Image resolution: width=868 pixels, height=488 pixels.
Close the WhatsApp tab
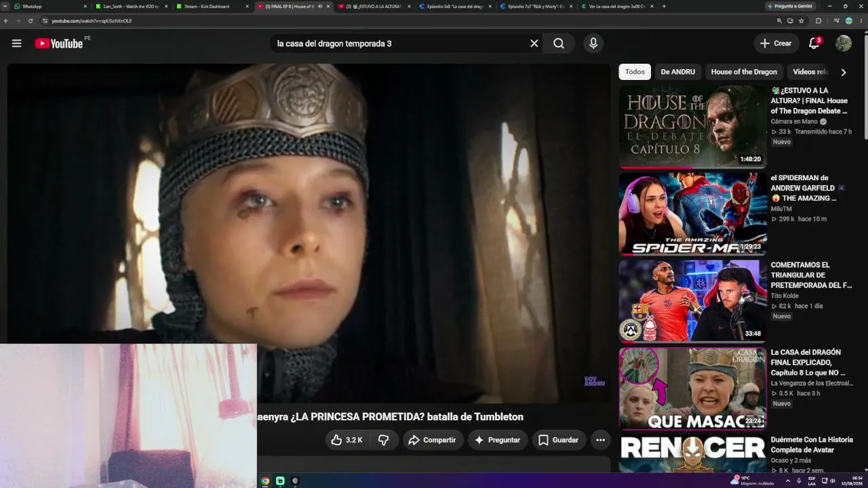pyautogui.click(x=85, y=6)
